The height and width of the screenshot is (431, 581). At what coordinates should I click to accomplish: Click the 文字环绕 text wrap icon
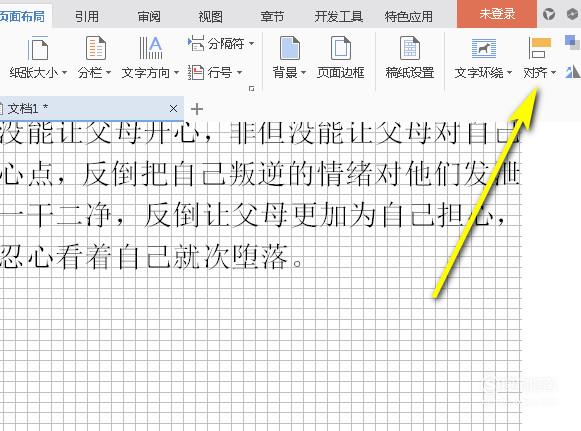pyautogui.click(x=484, y=48)
